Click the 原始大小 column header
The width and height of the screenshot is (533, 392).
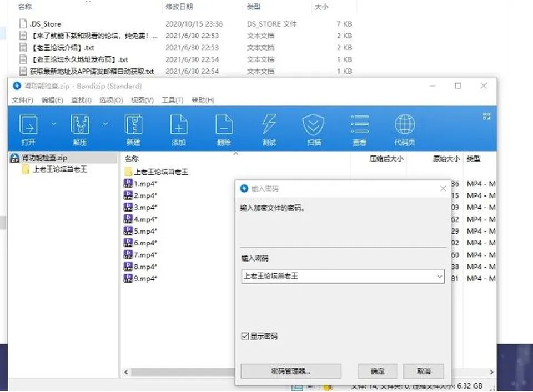pyautogui.click(x=446, y=159)
